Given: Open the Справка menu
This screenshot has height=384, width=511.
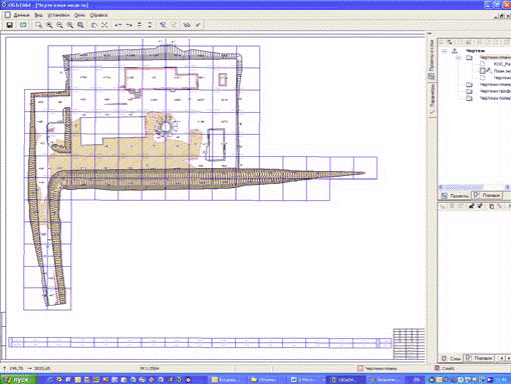Looking at the screenshot, I should (99, 15).
